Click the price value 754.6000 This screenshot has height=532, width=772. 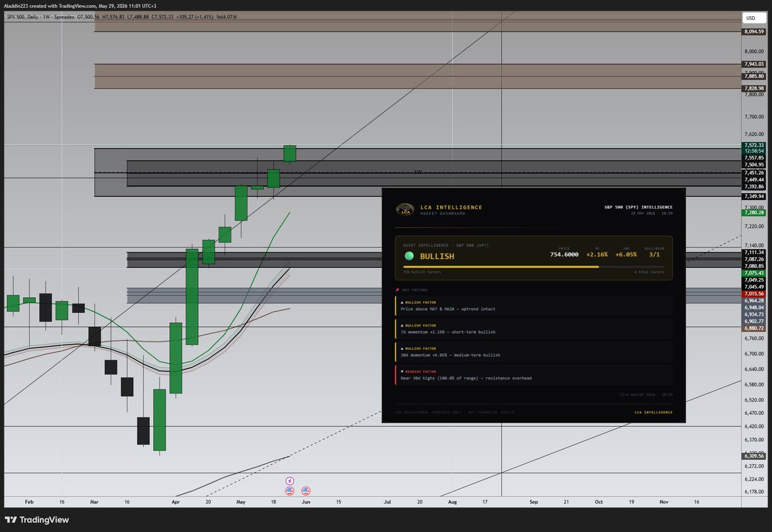point(563,254)
